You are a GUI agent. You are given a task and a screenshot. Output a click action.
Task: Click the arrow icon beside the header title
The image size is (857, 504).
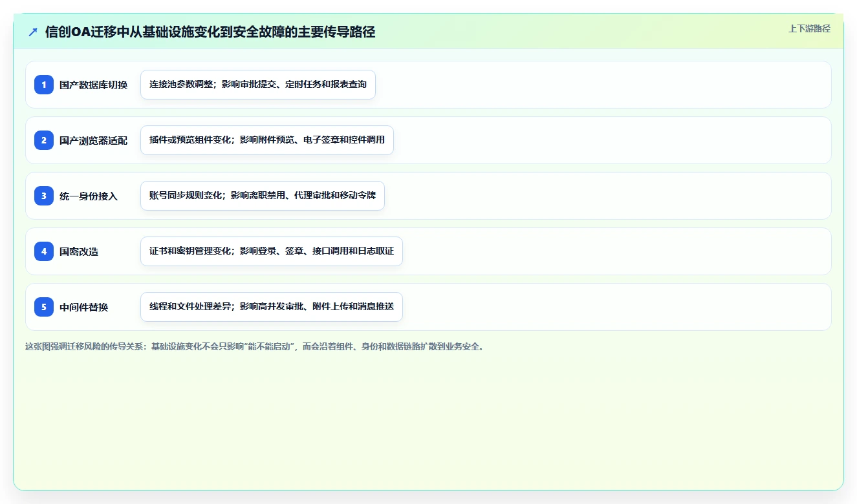[33, 32]
